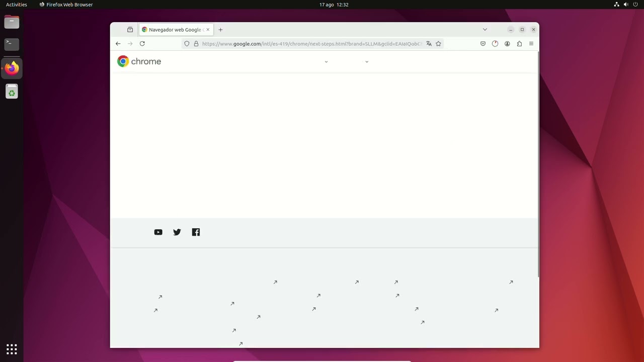The width and height of the screenshot is (644, 362).
Task: Open the red circular toolbar indicator icon
Action: 495,44
